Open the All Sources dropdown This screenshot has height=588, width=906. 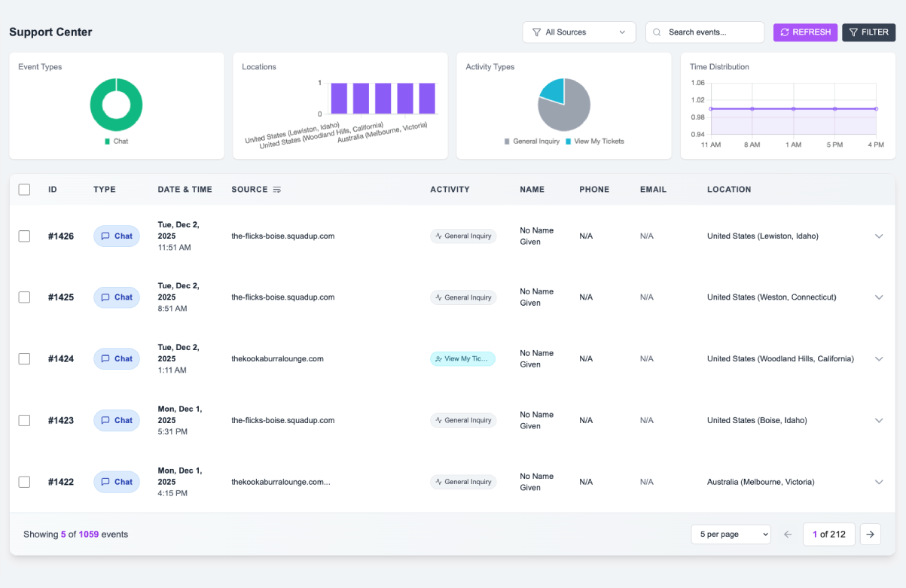pyautogui.click(x=578, y=32)
